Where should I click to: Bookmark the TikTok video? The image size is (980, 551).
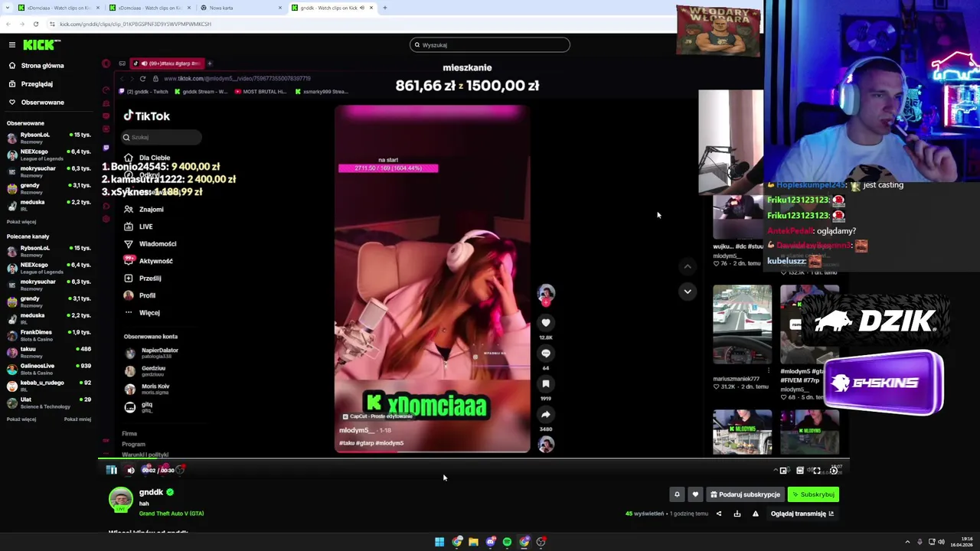point(546,384)
